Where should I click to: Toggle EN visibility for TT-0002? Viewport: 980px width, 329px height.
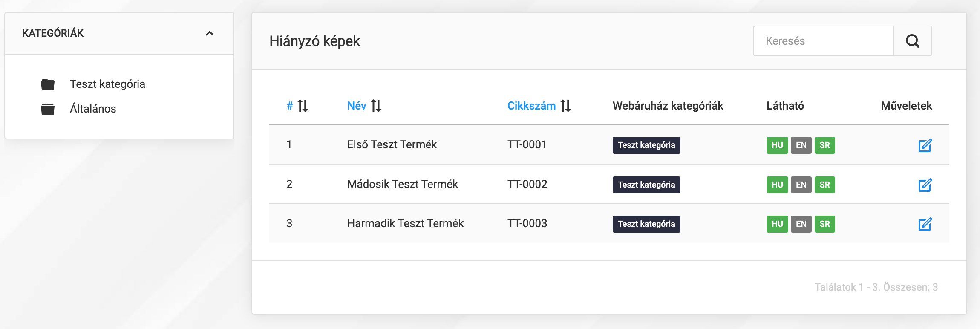(801, 185)
